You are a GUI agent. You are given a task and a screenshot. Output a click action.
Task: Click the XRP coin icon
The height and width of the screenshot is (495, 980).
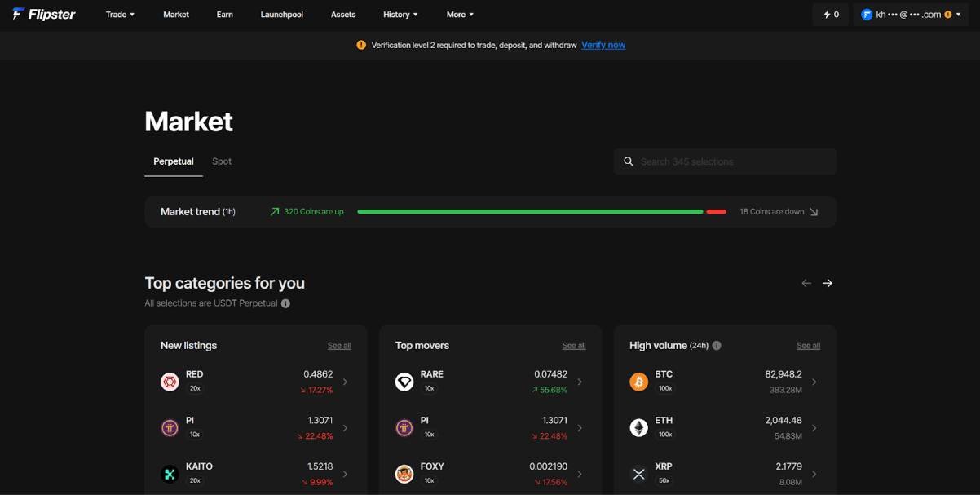click(x=638, y=474)
